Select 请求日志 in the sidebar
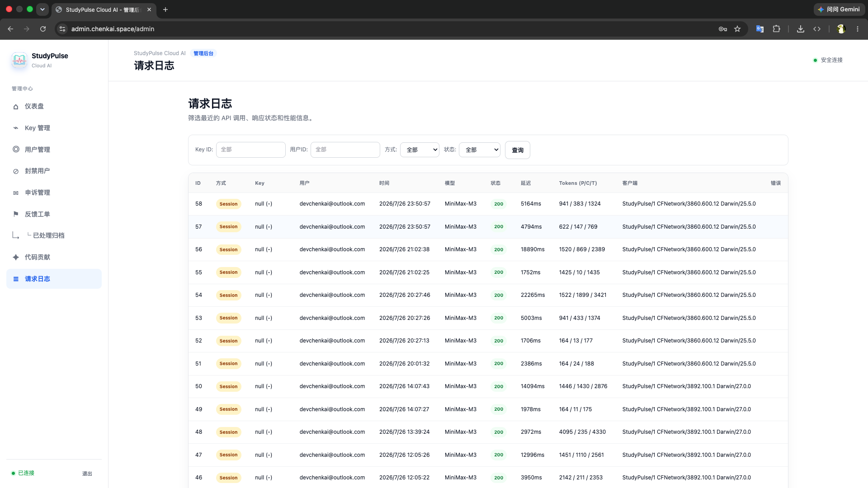This screenshot has width=868, height=488. tap(54, 279)
